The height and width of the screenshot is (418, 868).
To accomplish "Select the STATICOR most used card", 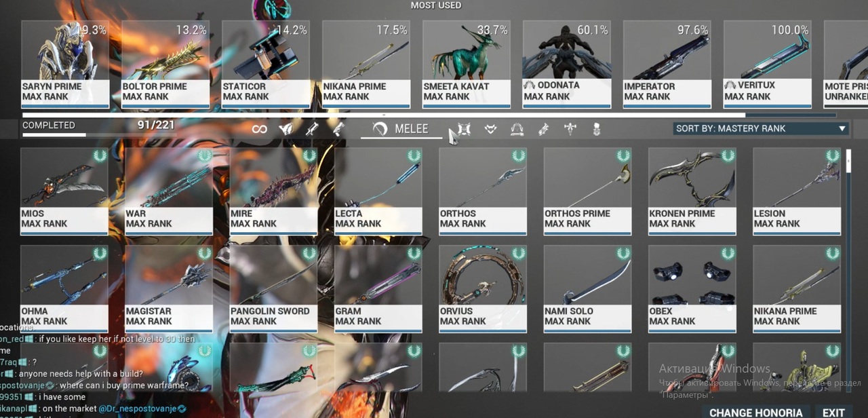I will (x=266, y=64).
